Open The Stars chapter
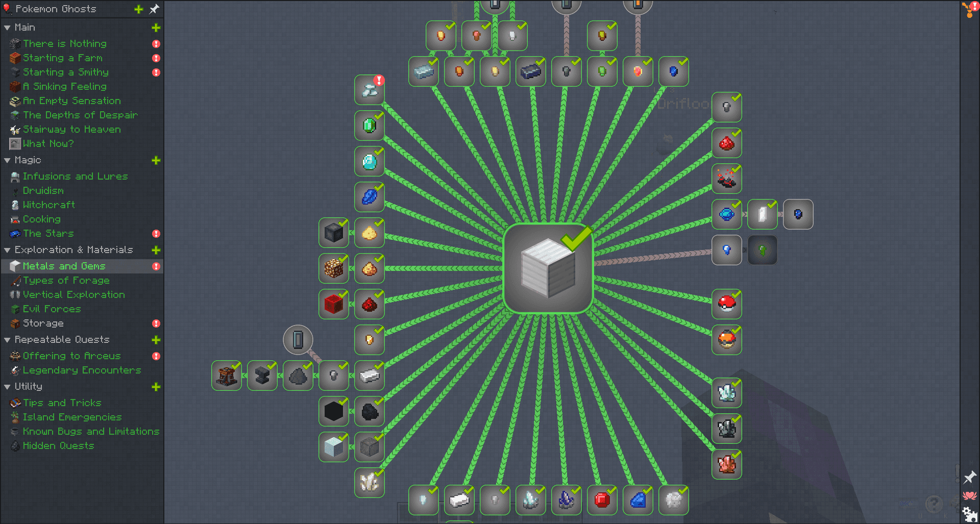Screen dimensions: 980x524 click(x=82, y=234)
